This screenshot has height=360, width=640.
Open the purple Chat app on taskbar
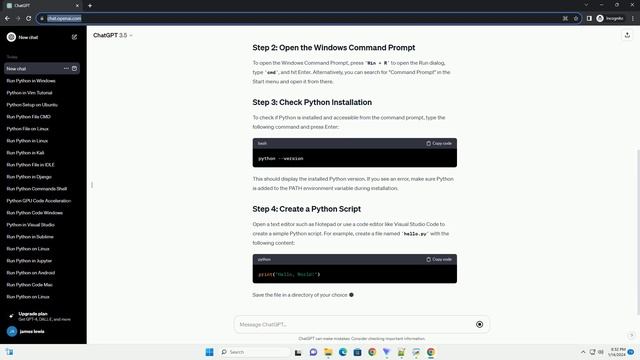pyautogui.click(x=313, y=352)
